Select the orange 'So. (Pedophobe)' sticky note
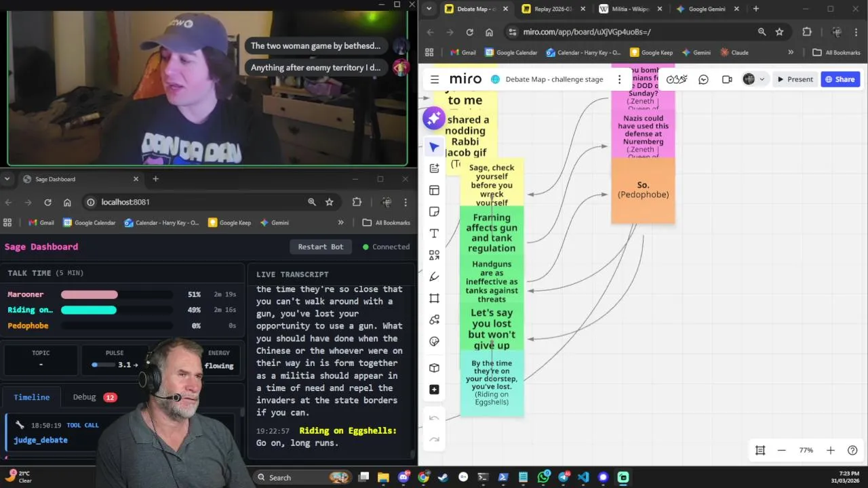Image resolution: width=868 pixels, height=488 pixels. click(643, 190)
